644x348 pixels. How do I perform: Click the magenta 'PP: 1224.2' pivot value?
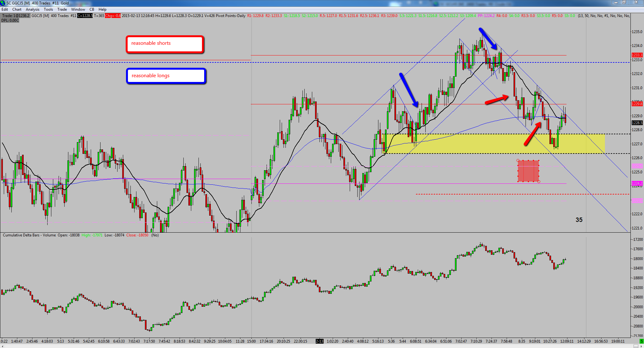486,16
